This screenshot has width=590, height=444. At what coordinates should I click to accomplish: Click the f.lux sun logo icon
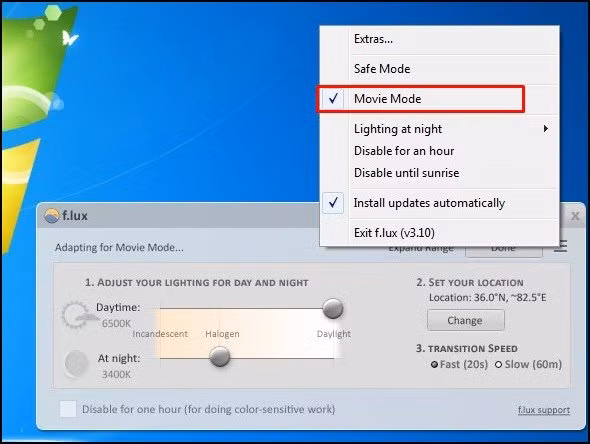52,216
